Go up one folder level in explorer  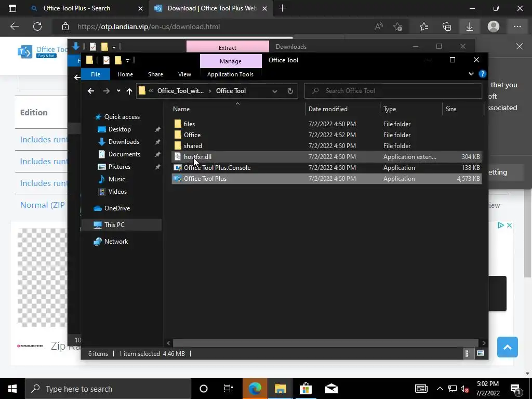click(x=129, y=91)
